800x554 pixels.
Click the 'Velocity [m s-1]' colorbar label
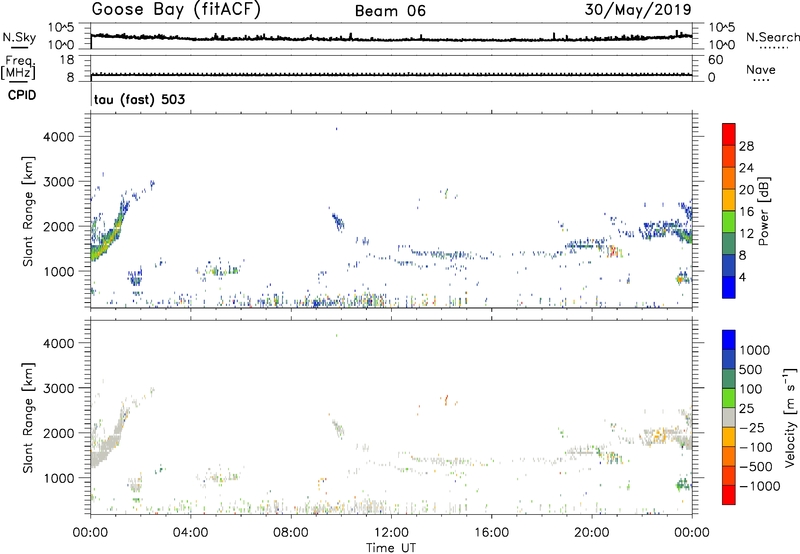tap(790, 417)
